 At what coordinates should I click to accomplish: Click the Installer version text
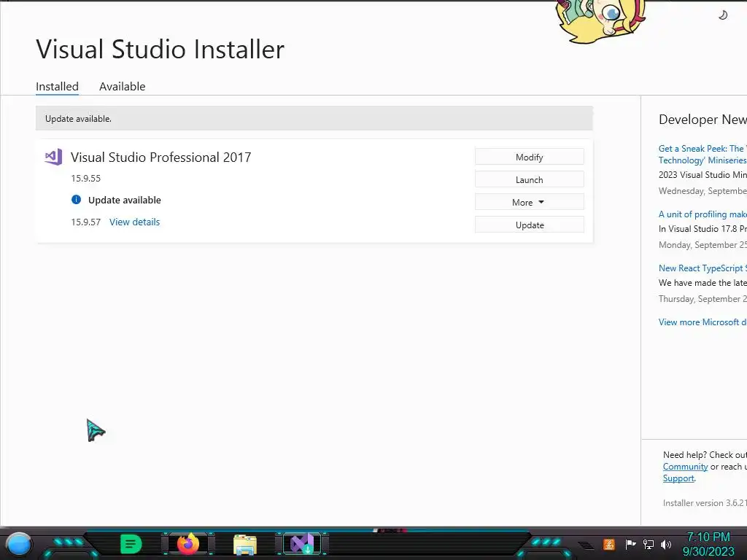pyautogui.click(x=705, y=503)
